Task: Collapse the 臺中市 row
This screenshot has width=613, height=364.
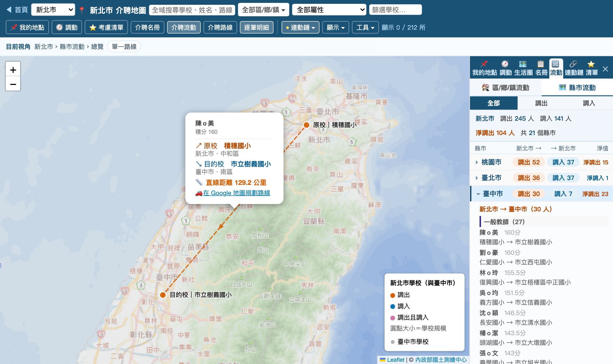Action: [x=541, y=194]
